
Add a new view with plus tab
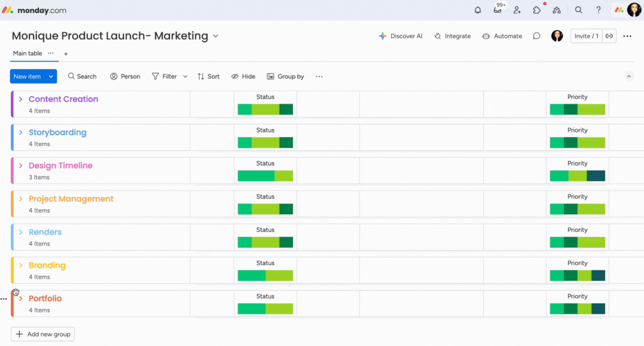(x=66, y=54)
